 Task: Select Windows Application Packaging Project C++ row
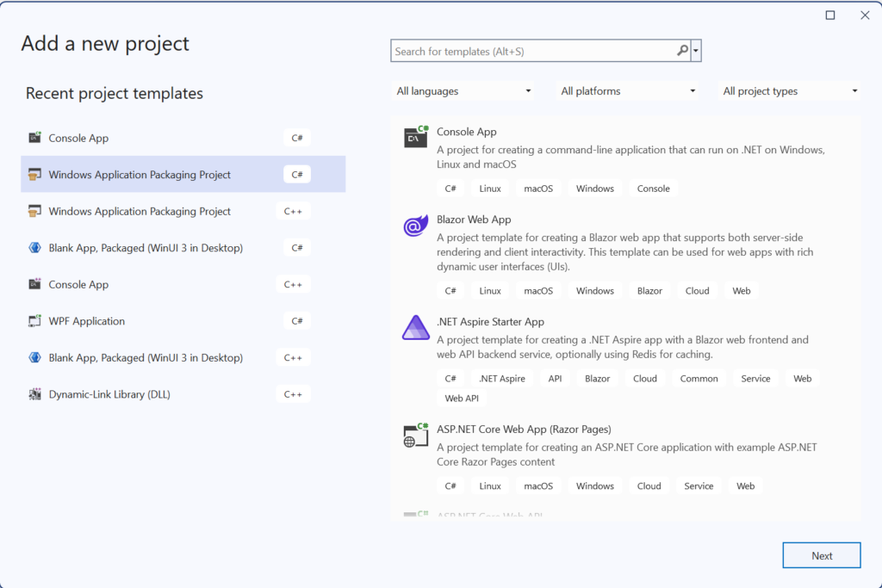[x=183, y=211]
